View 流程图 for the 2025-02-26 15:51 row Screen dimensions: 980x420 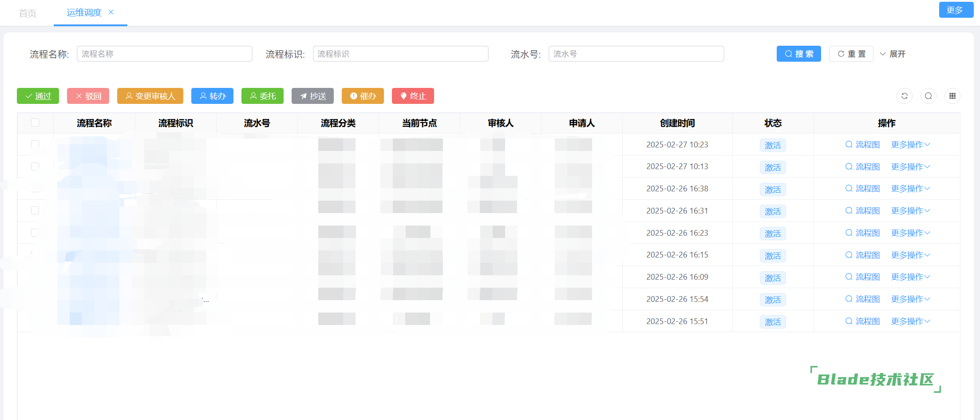(862, 321)
